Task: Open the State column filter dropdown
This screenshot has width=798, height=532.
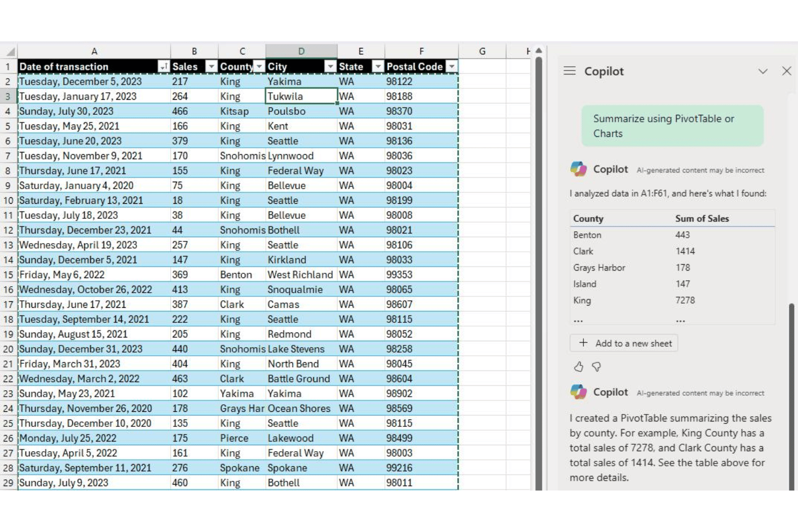Action: tap(379, 66)
